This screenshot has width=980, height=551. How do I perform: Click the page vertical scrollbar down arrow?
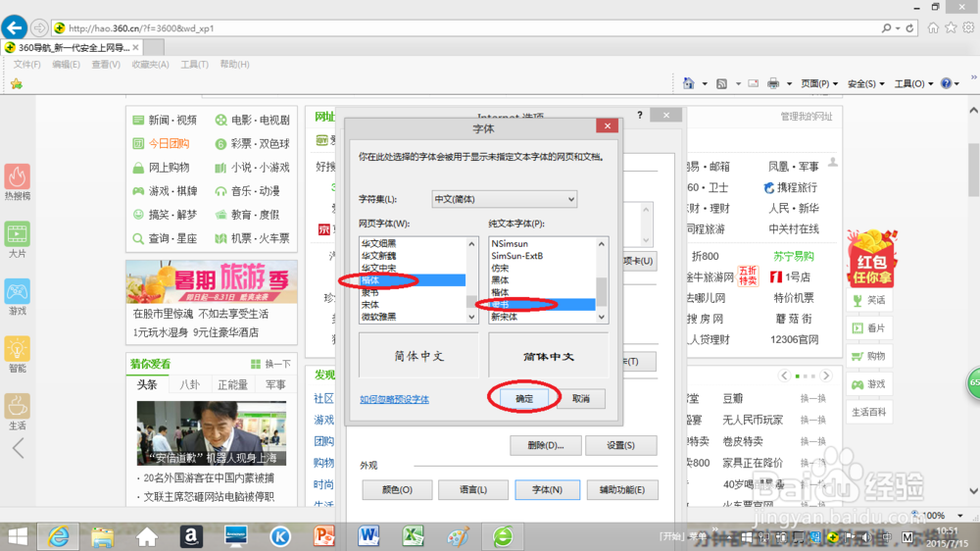(x=974, y=491)
